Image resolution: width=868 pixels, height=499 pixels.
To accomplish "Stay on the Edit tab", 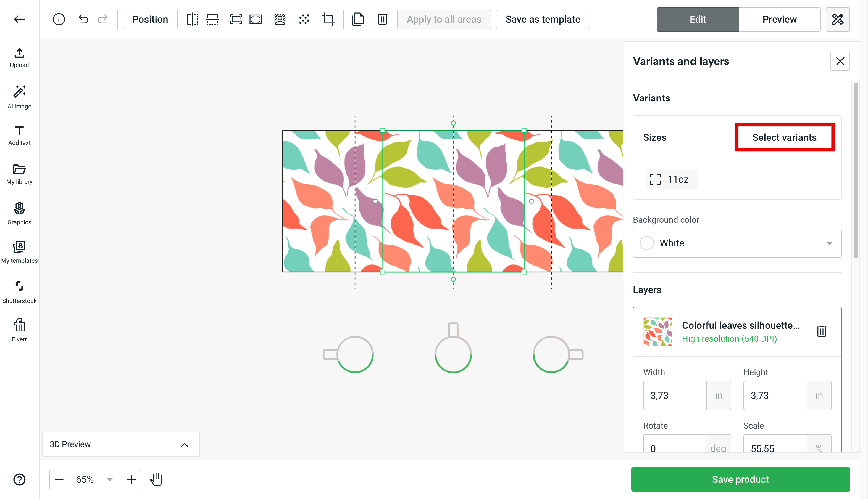I will pos(698,19).
